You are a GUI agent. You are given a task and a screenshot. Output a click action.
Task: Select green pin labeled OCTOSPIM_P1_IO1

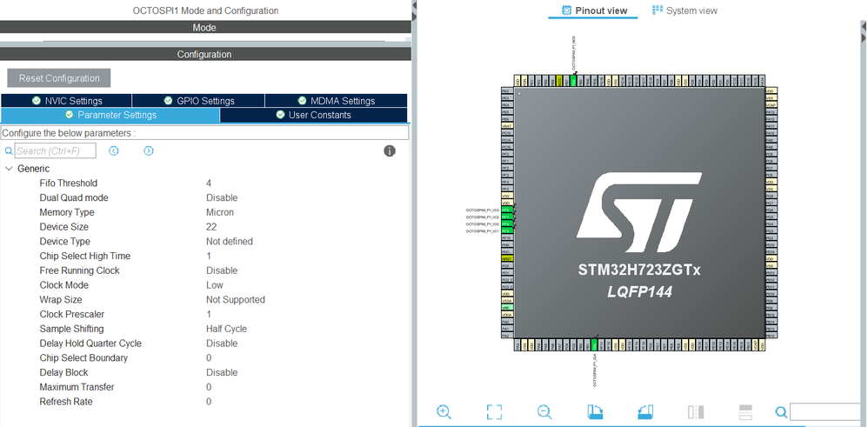point(507,231)
